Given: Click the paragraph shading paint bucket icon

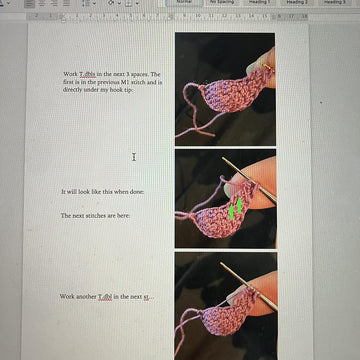Looking at the screenshot, I should [x=112, y=3].
